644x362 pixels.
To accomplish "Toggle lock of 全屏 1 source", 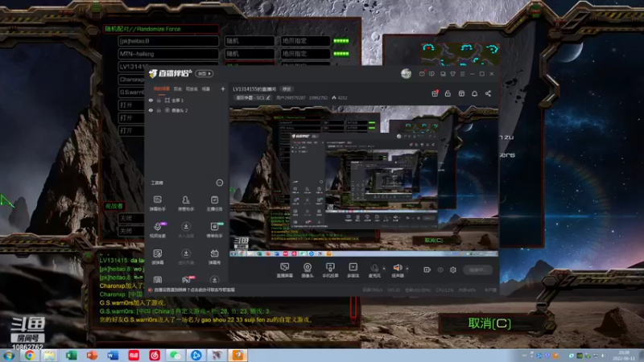I will (159, 100).
